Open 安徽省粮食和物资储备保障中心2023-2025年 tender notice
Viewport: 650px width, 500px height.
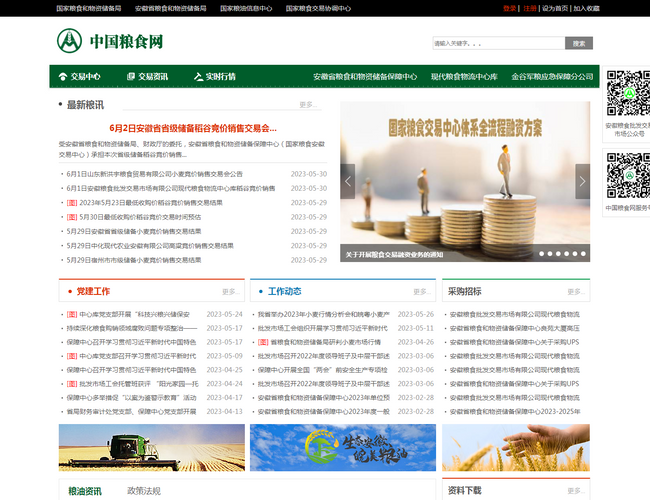coord(515,412)
